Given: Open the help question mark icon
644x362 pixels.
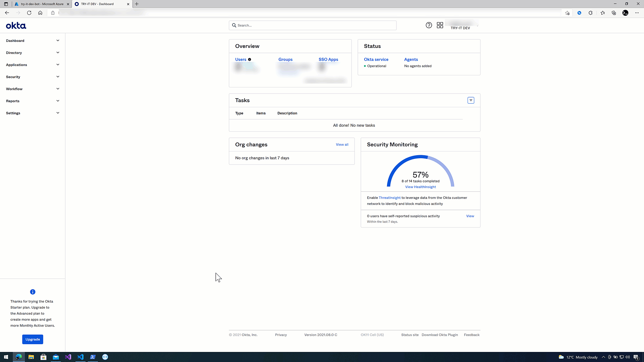Looking at the screenshot, I should pyautogui.click(x=429, y=25).
